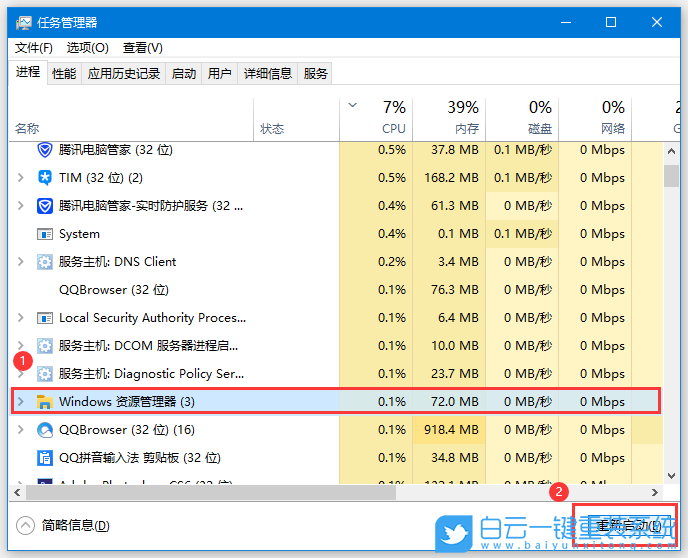
Task: Click the 34.8 MB memory value
Action: (455, 458)
